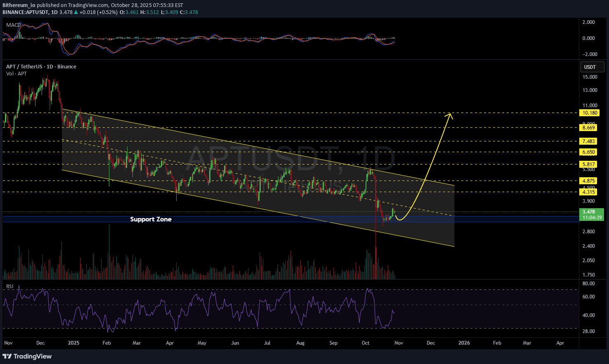Select the 7.483 yellow price tag
Screen dimensions: 609x364
pyautogui.click(x=589, y=141)
